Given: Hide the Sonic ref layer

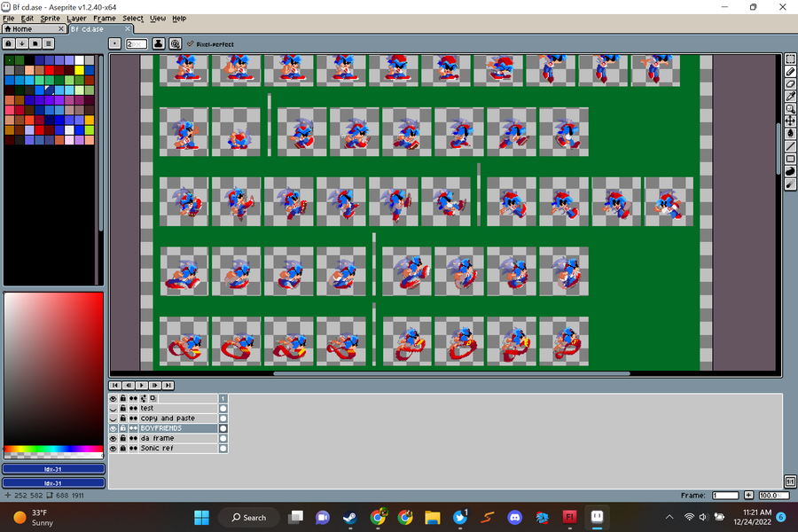Looking at the screenshot, I should coord(113,449).
